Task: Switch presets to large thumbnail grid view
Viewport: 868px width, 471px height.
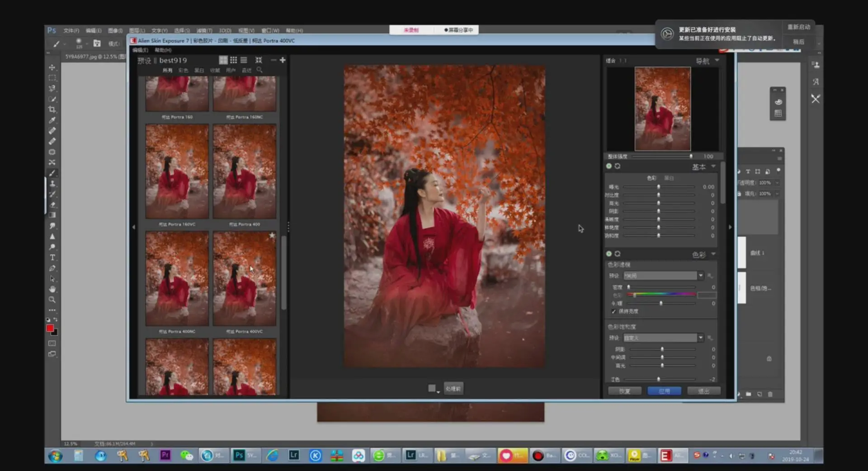Action: (223, 60)
